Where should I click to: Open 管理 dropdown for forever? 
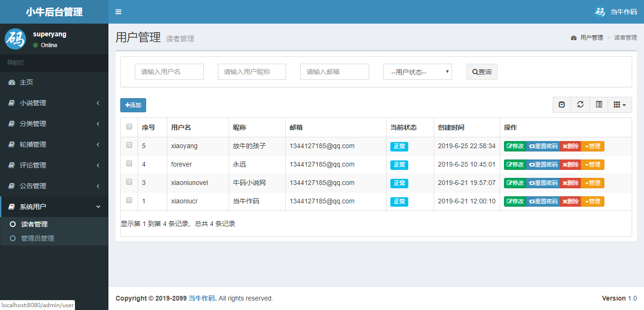point(593,165)
